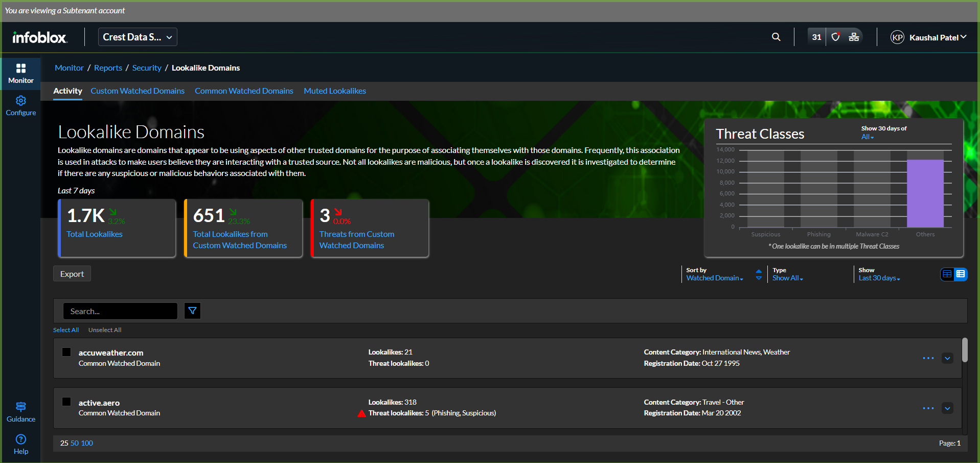This screenshot has width=980, height=463.
Task: Click the Export button
Action: (x=72, y=274)
